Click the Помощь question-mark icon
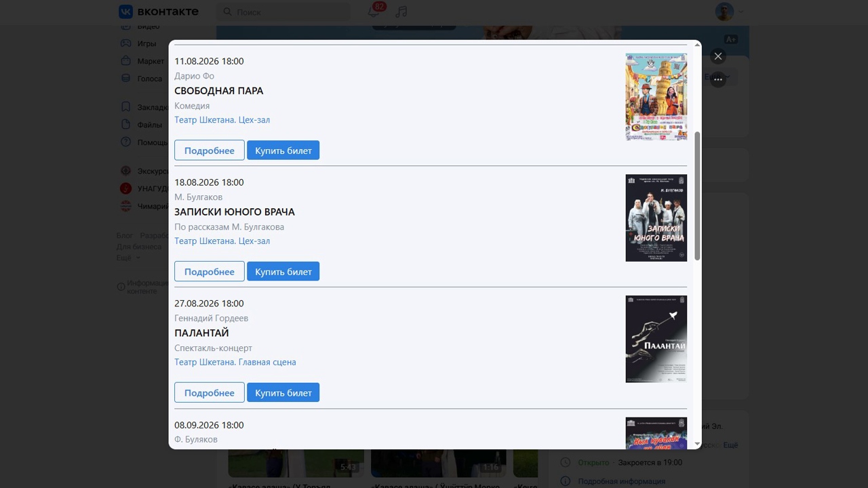868x488 pixels. click(x=125, y=142)
